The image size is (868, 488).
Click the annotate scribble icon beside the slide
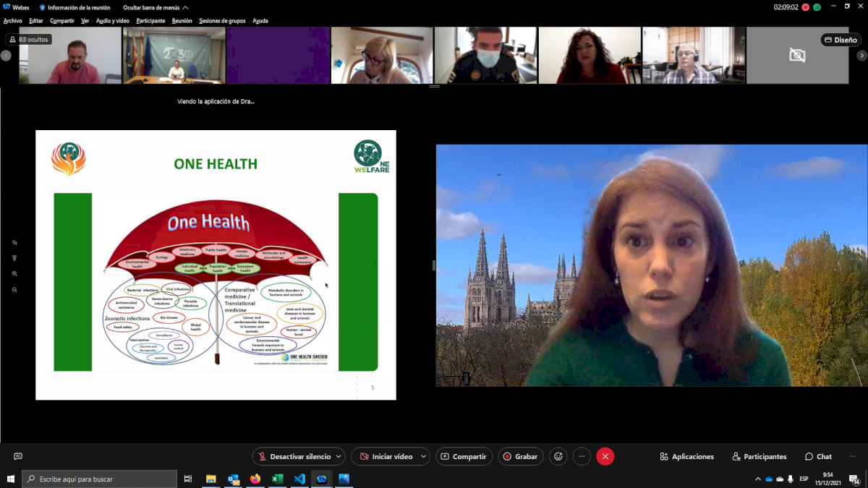coord(14,243)
